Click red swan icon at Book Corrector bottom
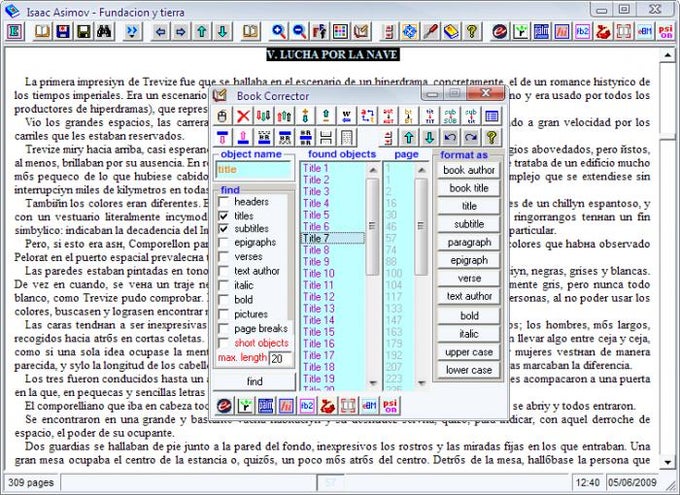 click(327, 406)
